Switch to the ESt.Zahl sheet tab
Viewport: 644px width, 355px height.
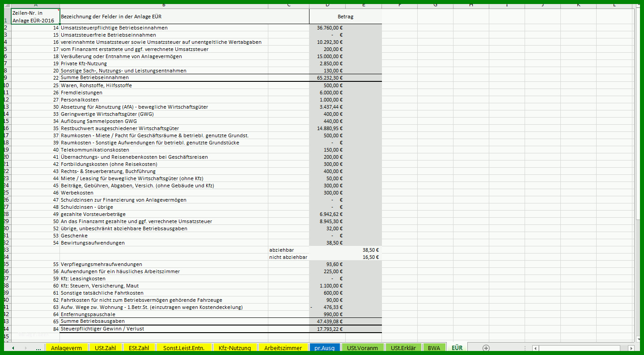coord(138,348)
